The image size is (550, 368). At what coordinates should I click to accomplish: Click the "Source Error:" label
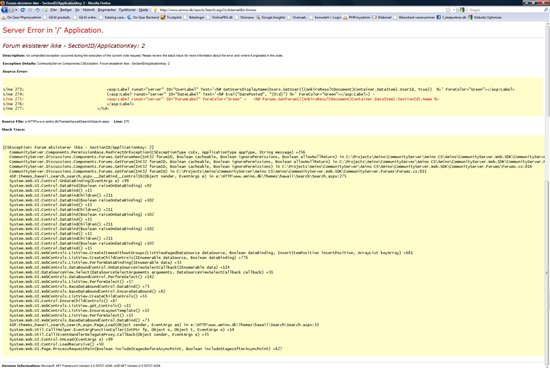[15, 72]
